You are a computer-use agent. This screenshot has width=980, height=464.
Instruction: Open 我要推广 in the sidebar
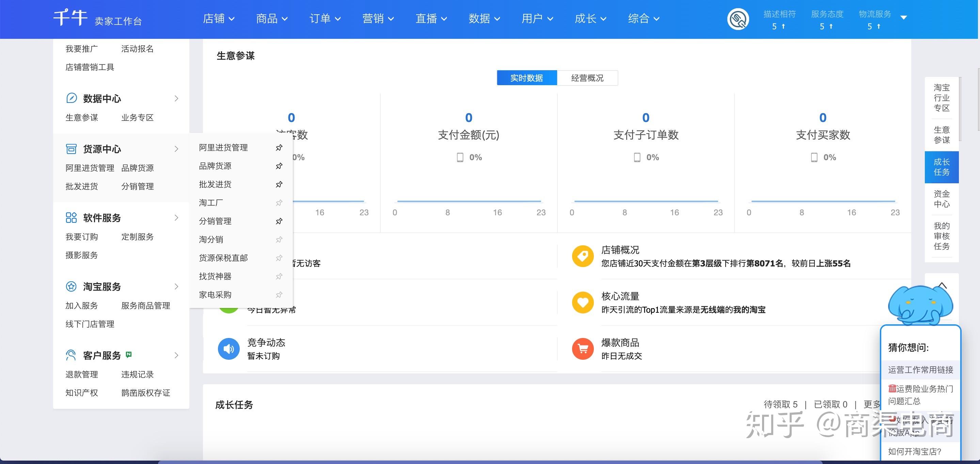click(x=81, y=49)
